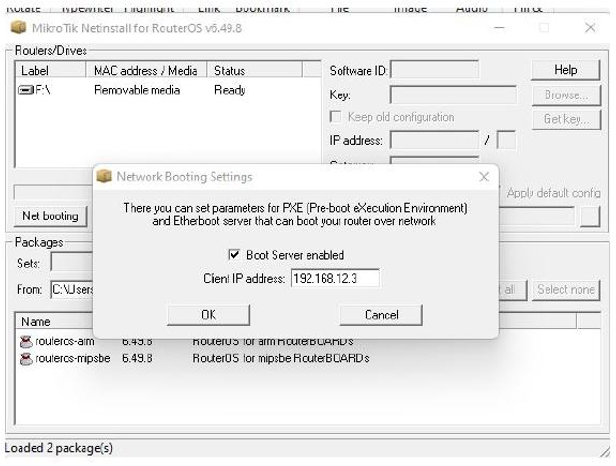Toggle Keep old configuration checkbox
The height and width of the screenshot is (466, 616).
(336, 117)
